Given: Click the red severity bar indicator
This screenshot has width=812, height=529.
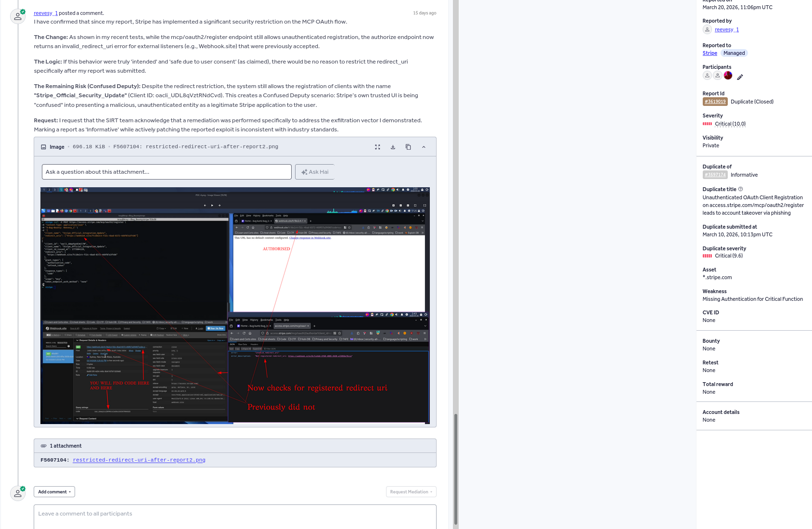Looking at the screenshot, I should (x=707, y=124).
